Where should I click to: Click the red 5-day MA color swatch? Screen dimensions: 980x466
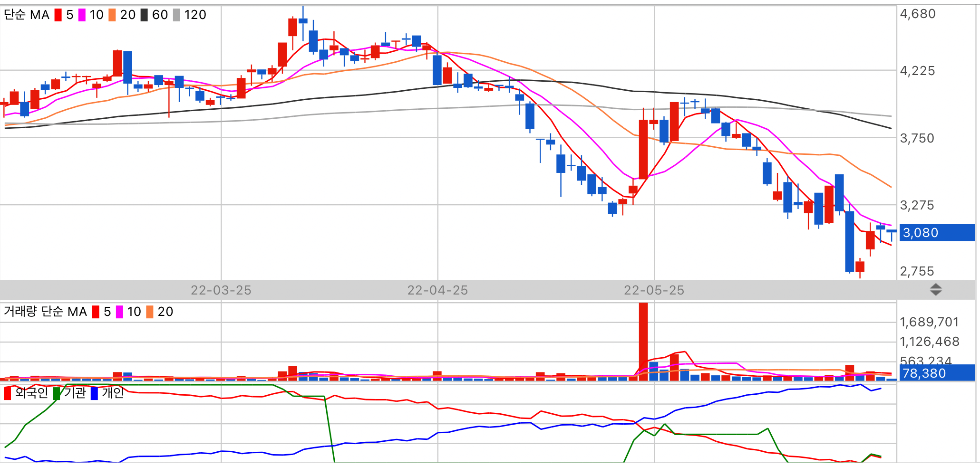tap(58, 15)
